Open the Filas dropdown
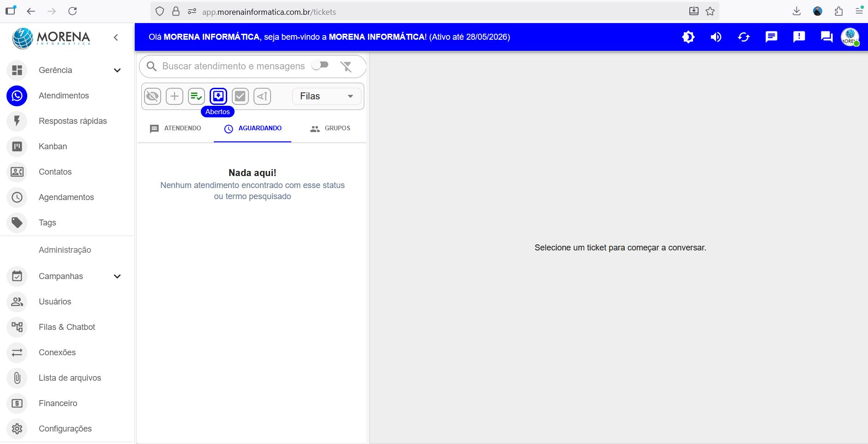868x444 pixels. tap(327, 96)
